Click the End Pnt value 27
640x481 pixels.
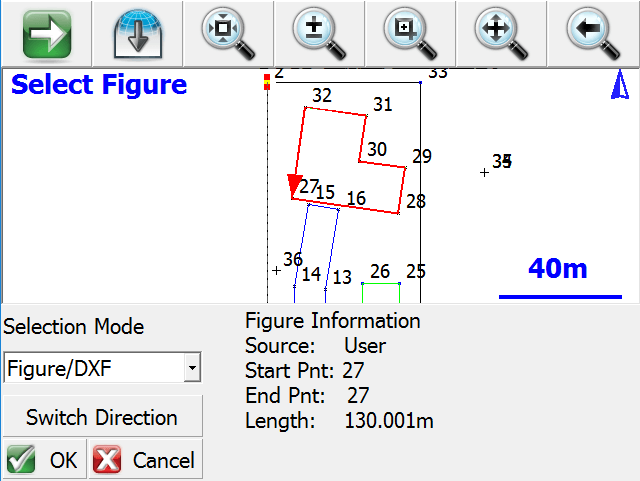tap(358, 396)
